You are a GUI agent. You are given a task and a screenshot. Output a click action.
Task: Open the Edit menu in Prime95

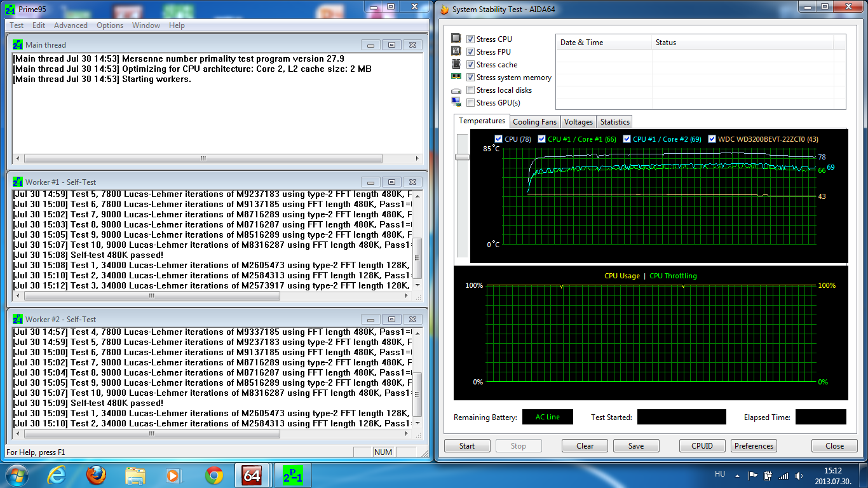[39, 25]
